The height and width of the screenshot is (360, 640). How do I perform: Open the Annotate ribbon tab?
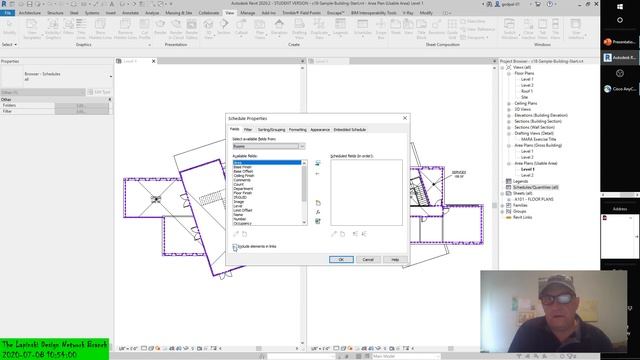(x=130, y=13)
